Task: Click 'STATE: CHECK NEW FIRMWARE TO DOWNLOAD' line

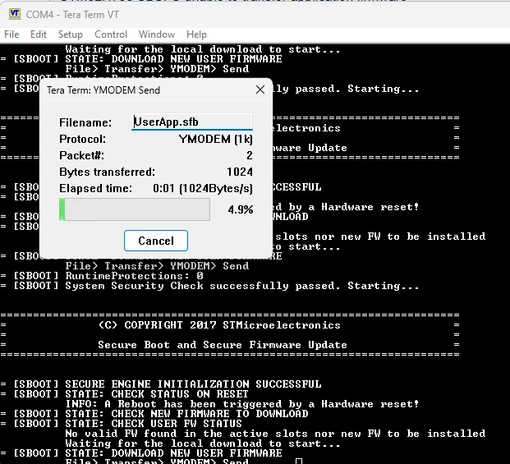Action: (x=187, y=414)
